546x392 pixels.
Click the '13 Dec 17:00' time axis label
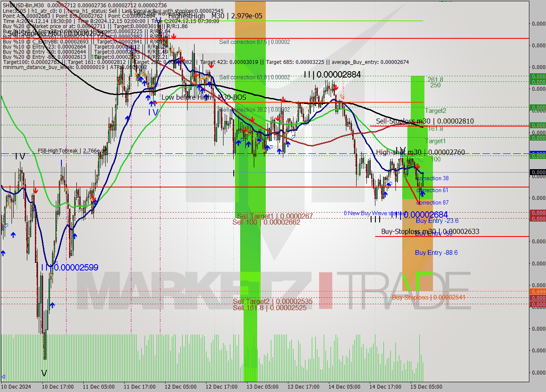(304, 387)
